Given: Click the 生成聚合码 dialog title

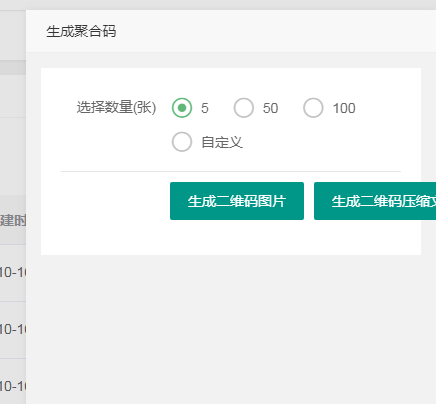Looking at the screenshot, I should tap(81, 32).
